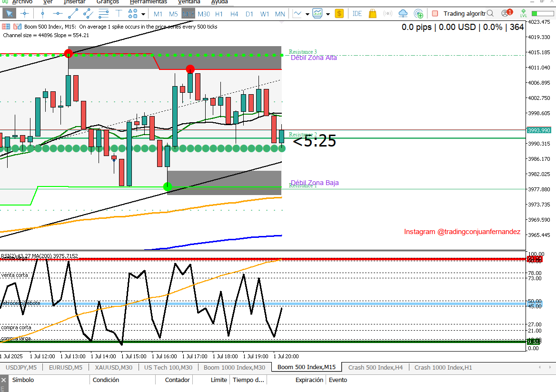Expand the shapes objects dropdown arrow
The image size is (556, 392).
(x=143, y=14)
